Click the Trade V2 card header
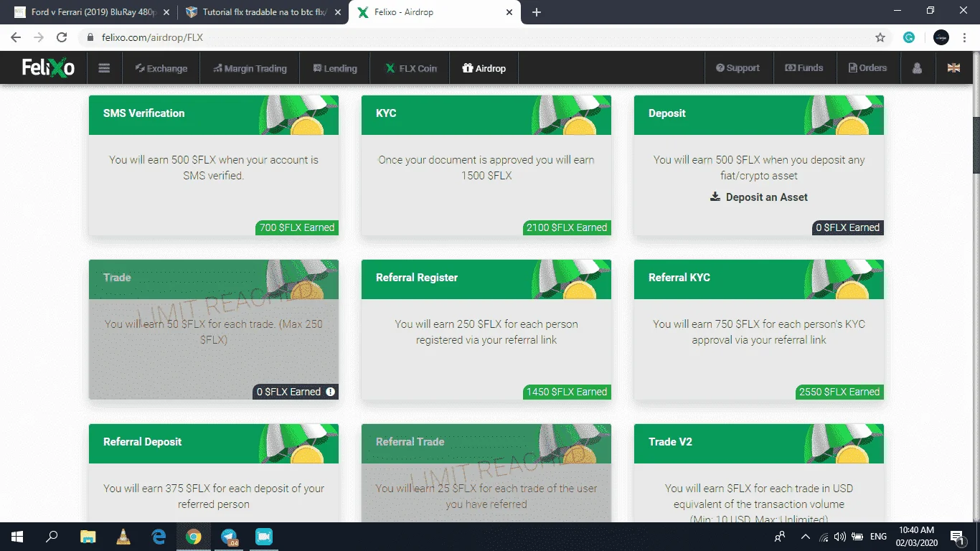This screenshot has width=980, height=551. tap(759, 443)
